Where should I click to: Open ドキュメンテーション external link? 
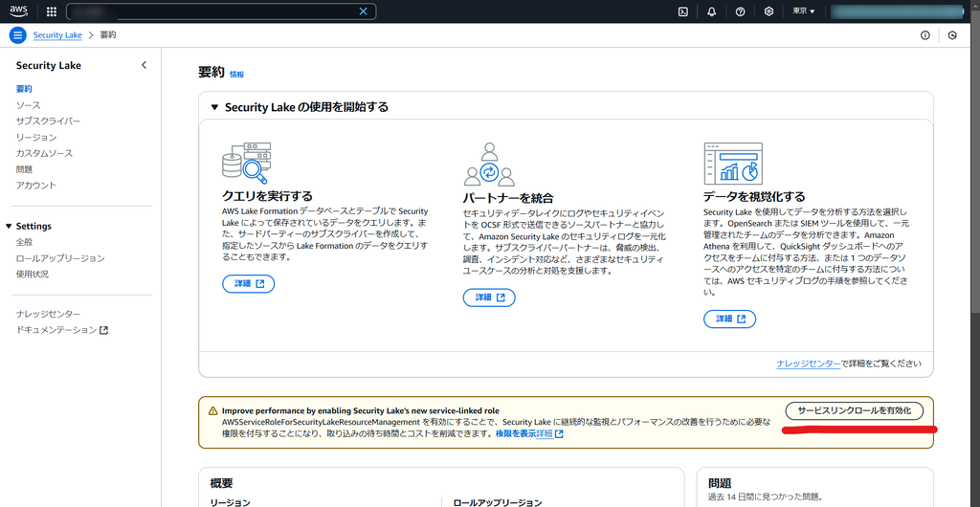(62, 330)
